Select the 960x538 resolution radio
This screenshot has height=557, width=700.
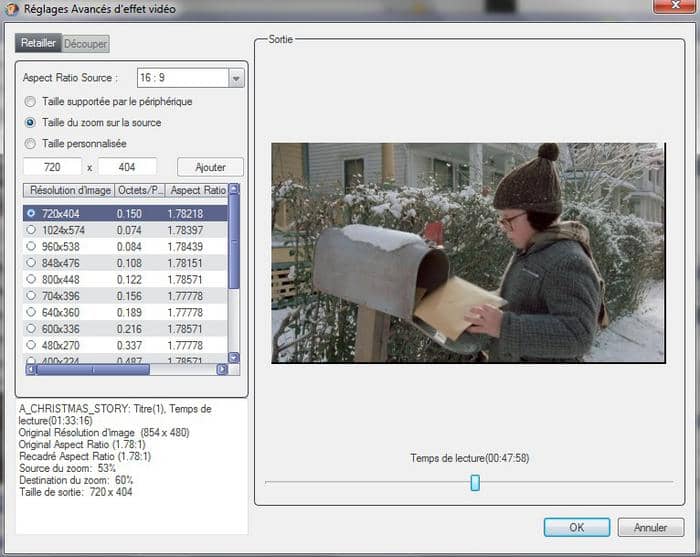click(x=31, y=246)
